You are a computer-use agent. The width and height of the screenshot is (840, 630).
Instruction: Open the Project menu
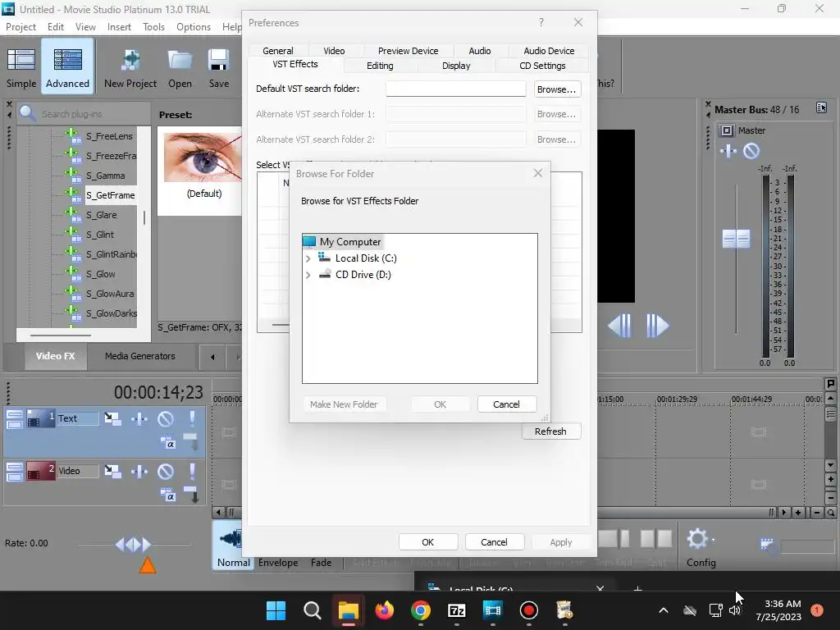tap(21, 27)
